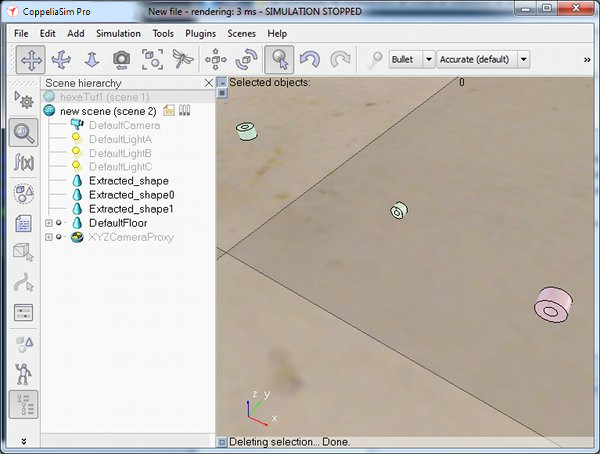The height and width of the screenshot is (454, 600).
Task: Expand the DefaultFloor tree node
Action: [x=49, y=223]
